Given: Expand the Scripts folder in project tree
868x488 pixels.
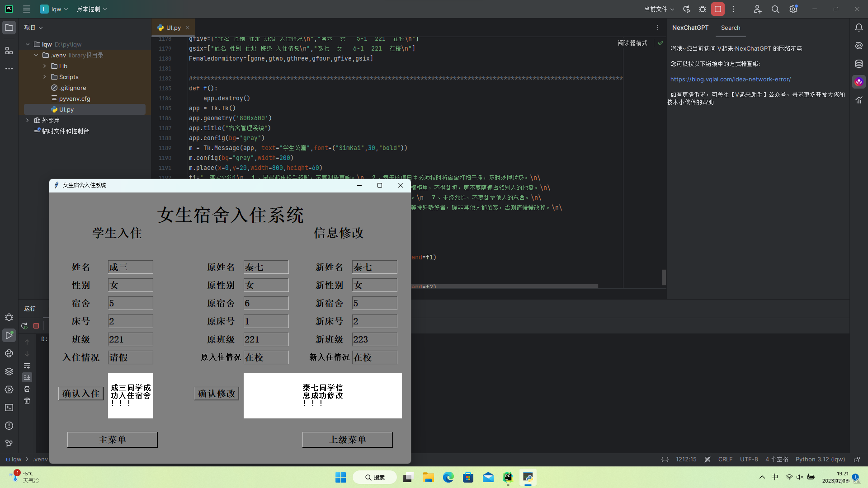Looking at the screenshot, I should [x=45, y=77].
